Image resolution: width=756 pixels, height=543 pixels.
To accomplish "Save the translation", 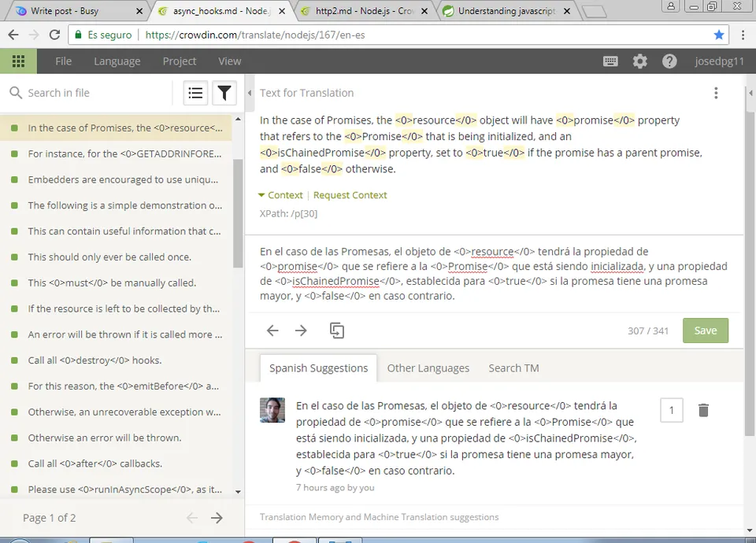I will (706, 331).
